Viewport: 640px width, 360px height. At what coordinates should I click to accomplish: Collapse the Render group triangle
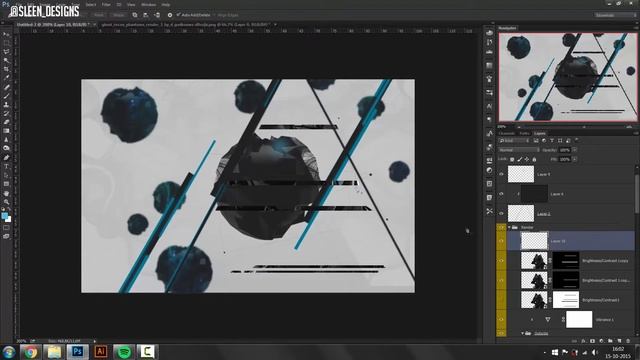pos(509,227)
